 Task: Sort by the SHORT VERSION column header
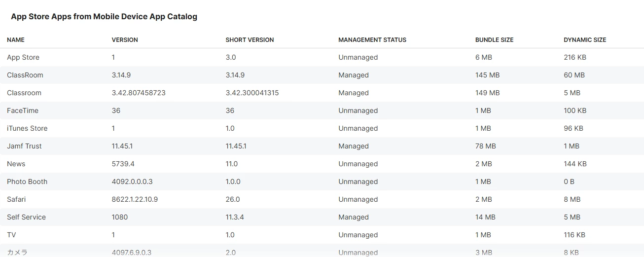point(250,40)
